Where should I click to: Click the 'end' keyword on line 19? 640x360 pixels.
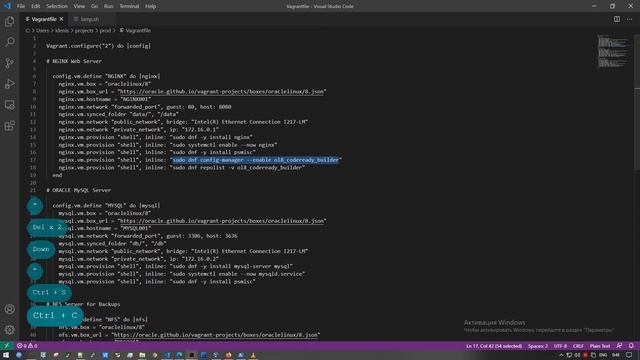click(x=57, y=175)
